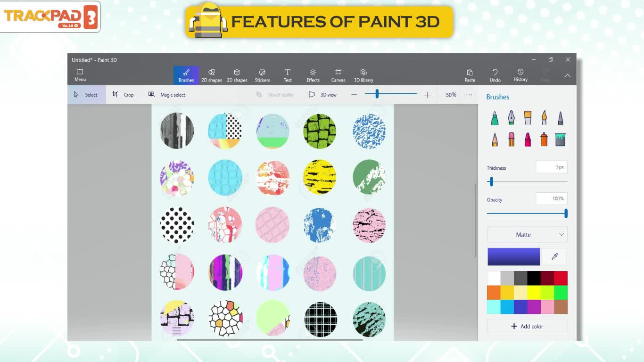Choose the dark red swatch
The image size is (644, 362).
[547, 278]
